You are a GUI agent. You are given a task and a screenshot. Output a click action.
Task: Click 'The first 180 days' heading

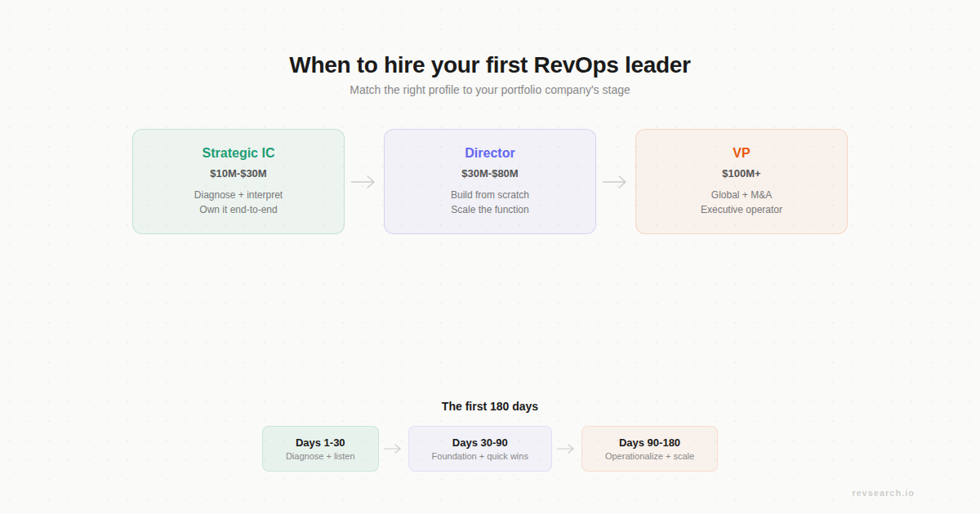tap(489, 405)
